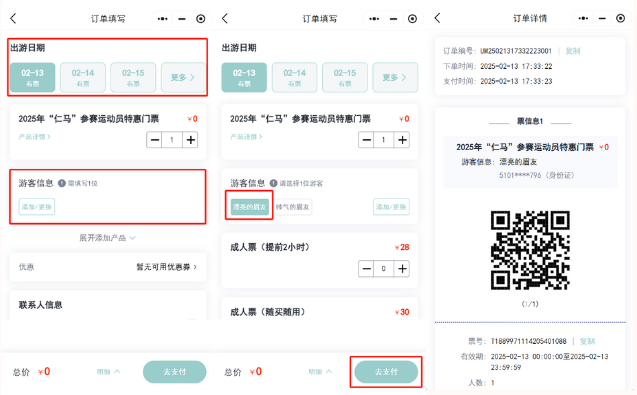
Task: Click the target close icon on the middle screen
Action: [412, 19]
